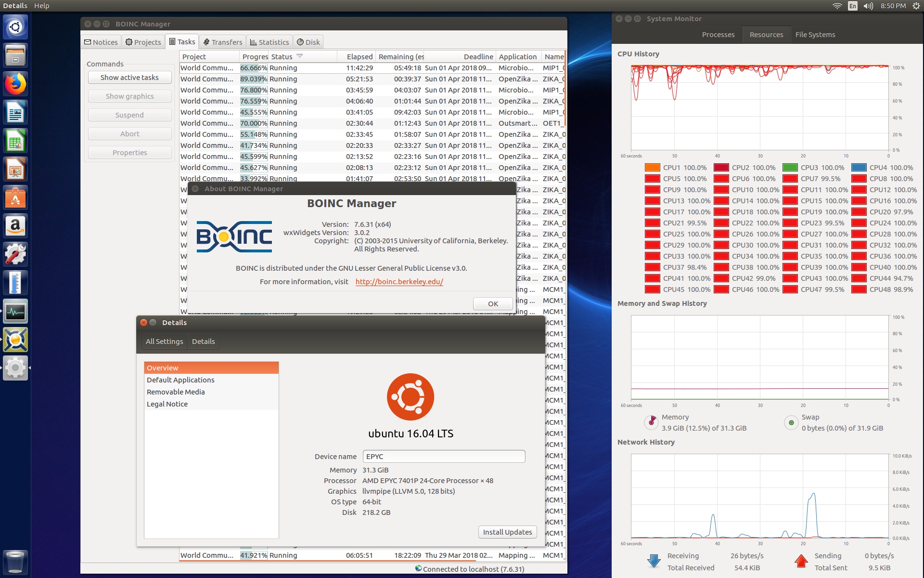Select the task row at 89.039% progress
Viewport: 924px width, 578px height.
coord(372,79)
